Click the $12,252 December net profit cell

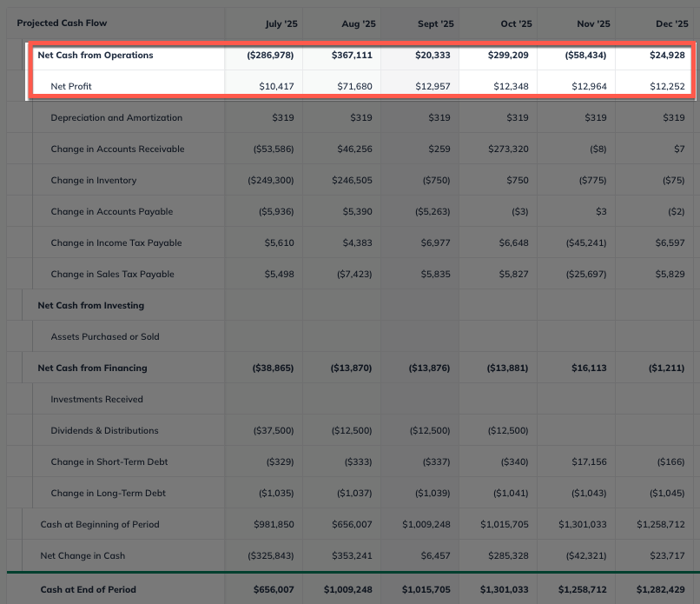(667, 86)
